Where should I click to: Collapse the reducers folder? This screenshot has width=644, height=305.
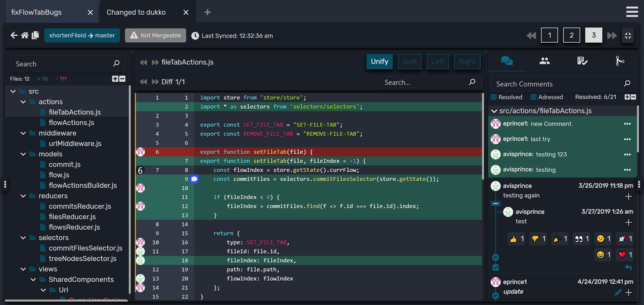[x=23, y=196]
